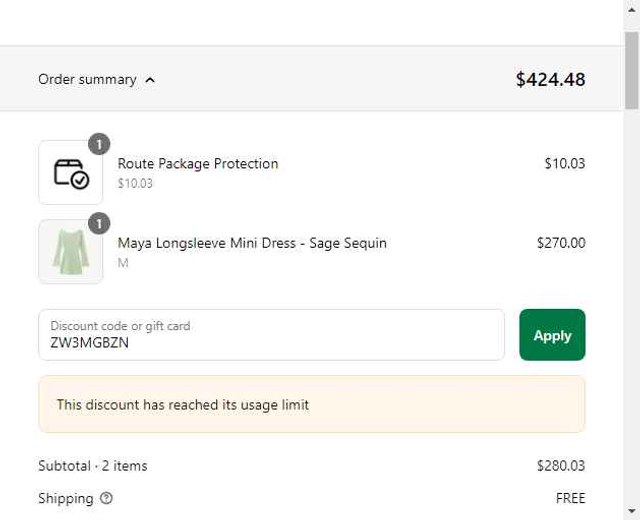The width and height of the screenshot is (640, 520).
Task: Apply the discount code
Action: click(552, 335)
